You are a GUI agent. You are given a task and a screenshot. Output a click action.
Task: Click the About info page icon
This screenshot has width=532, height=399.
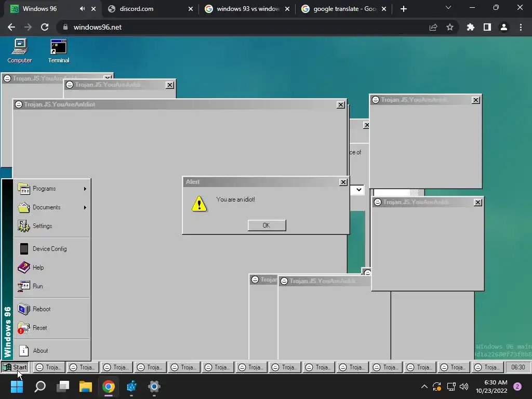pos(24,351)
